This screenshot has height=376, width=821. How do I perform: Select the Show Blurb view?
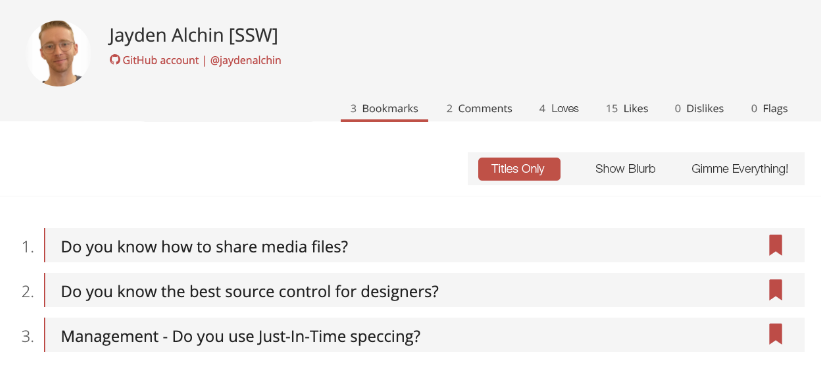click(625, 169)
